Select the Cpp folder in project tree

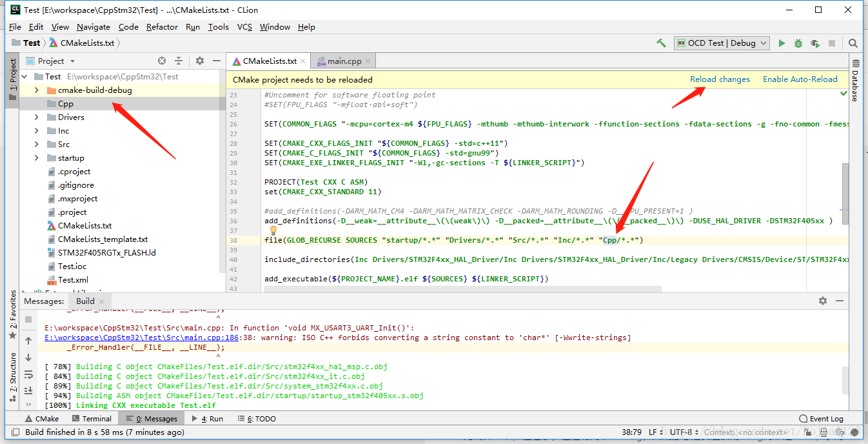click(65, 104)
